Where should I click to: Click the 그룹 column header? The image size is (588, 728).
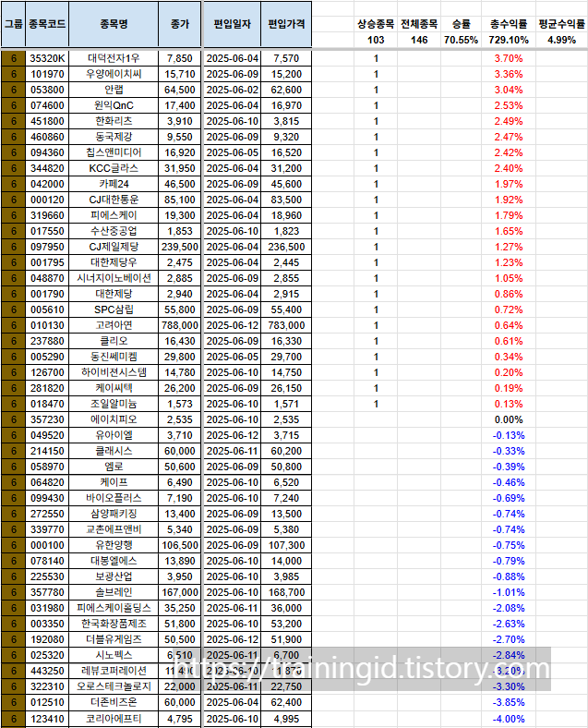coord(14,24)
